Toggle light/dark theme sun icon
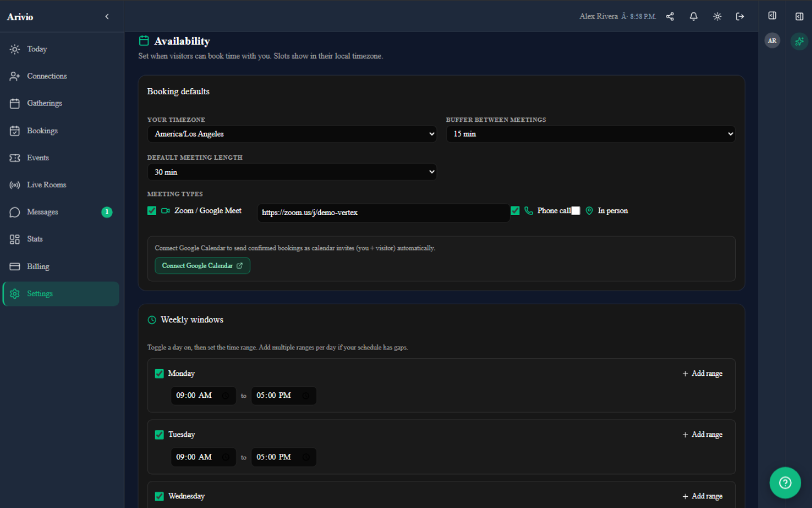This screenshot has height=508, width=812. 717,16
